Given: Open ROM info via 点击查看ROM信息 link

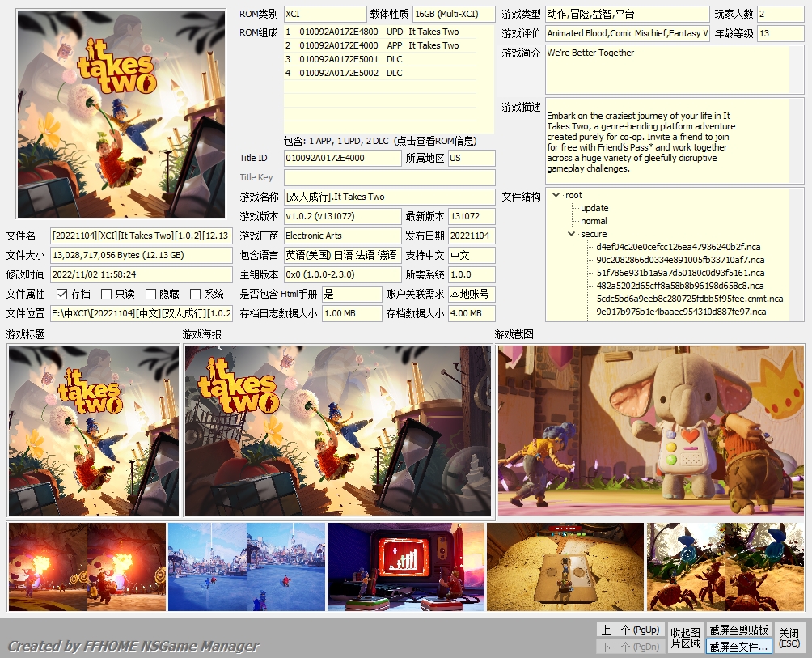Looking at the screenshot, I should pyautogui.click(x=435, y=141).
